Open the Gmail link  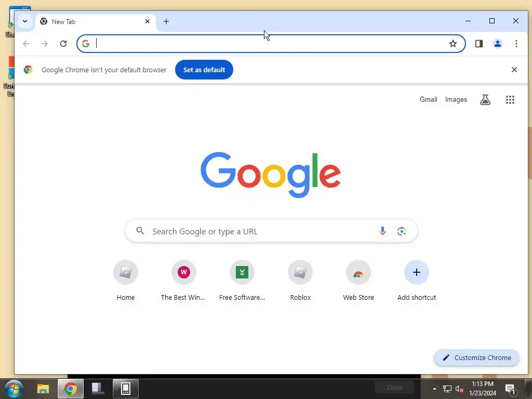pos(428,99)
